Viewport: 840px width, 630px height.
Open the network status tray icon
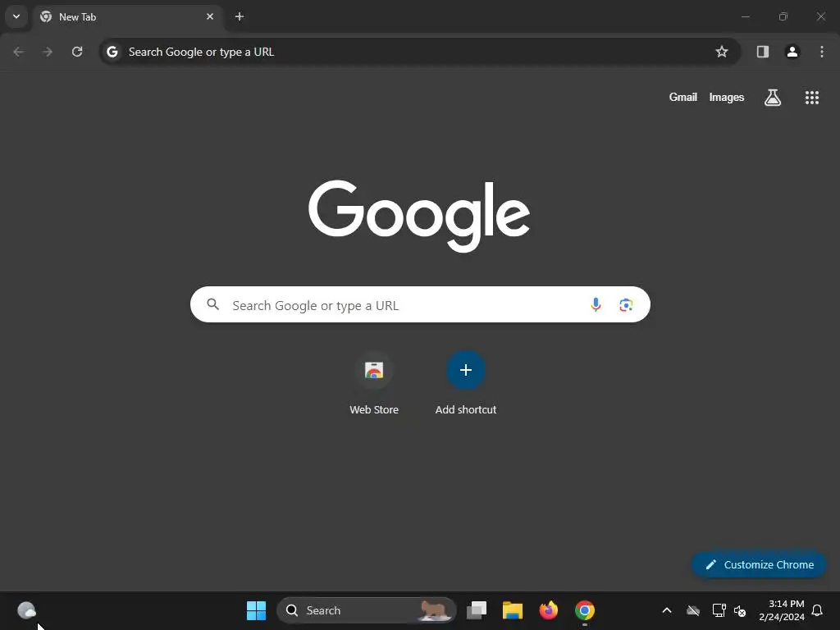tap(719, 610)
